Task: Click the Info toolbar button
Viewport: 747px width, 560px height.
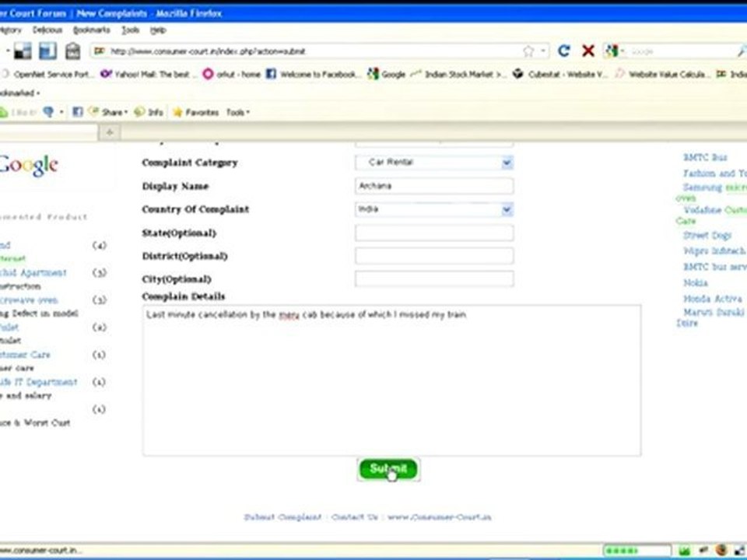Action: 149,112
